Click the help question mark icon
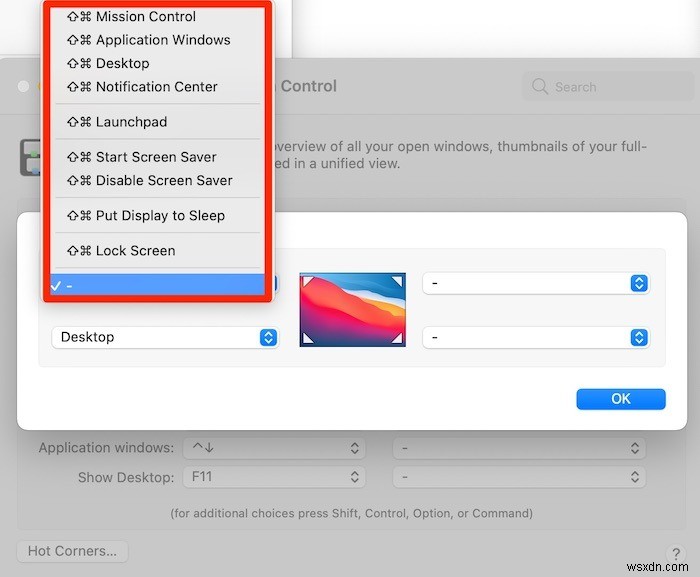The width and height of the screenshot is (700, 577). [676, 554]
